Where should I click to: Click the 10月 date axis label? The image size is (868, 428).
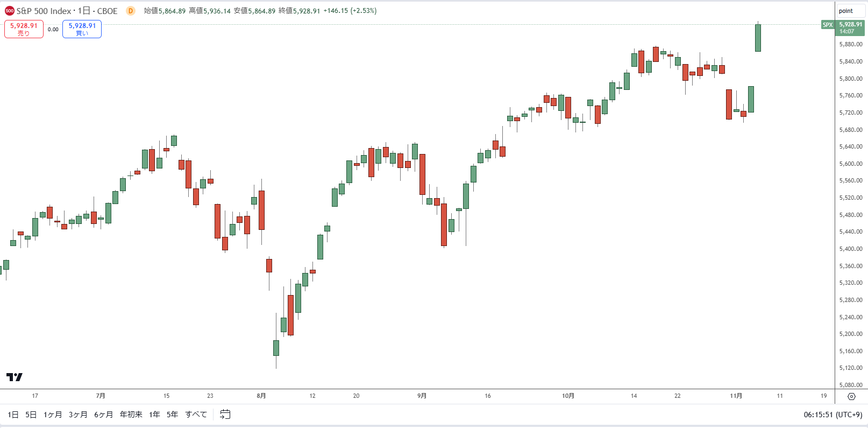pyautogui.click(x=568, y=396)
